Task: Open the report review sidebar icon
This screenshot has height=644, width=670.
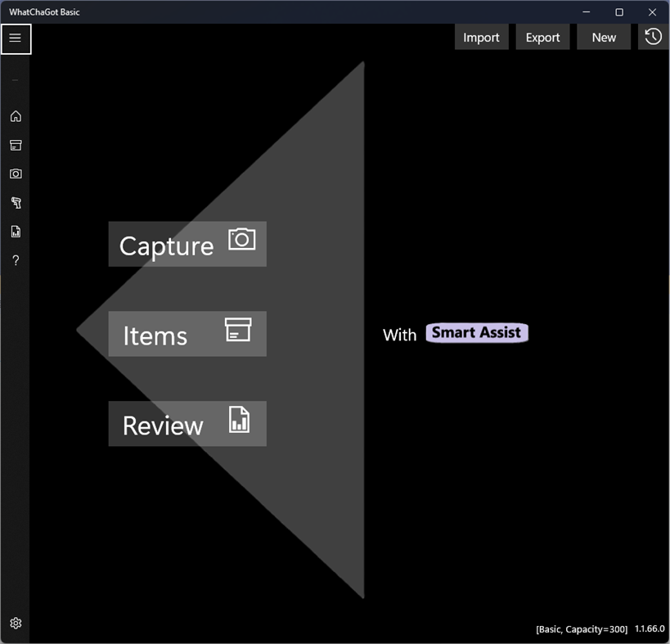Action: [16, 232]
